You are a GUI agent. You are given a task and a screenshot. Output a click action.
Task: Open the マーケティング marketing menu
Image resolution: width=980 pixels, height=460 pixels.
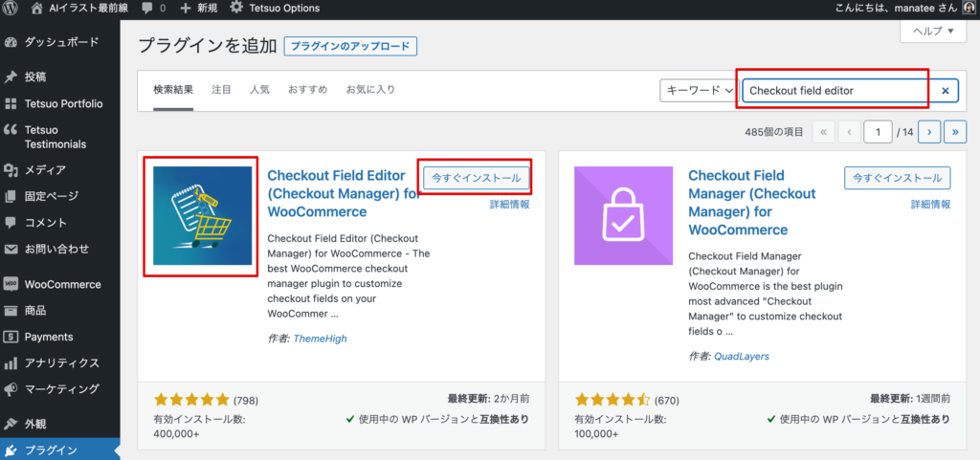[x=61, y=388]
